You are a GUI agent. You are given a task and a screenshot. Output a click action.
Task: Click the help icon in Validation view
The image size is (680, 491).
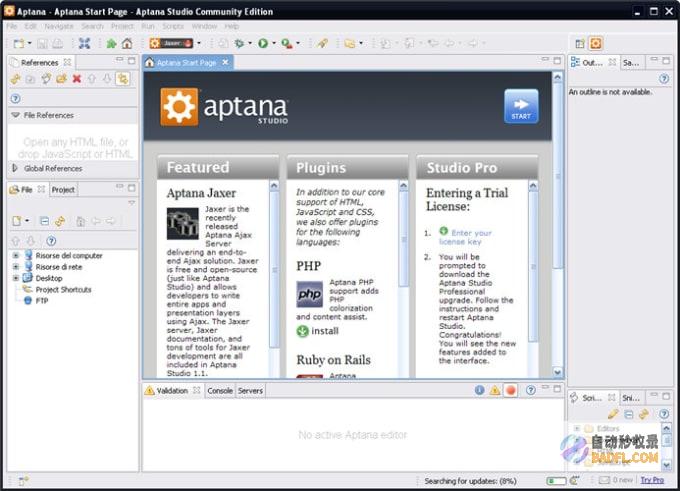pyautogui.click(x=530, y=390)
